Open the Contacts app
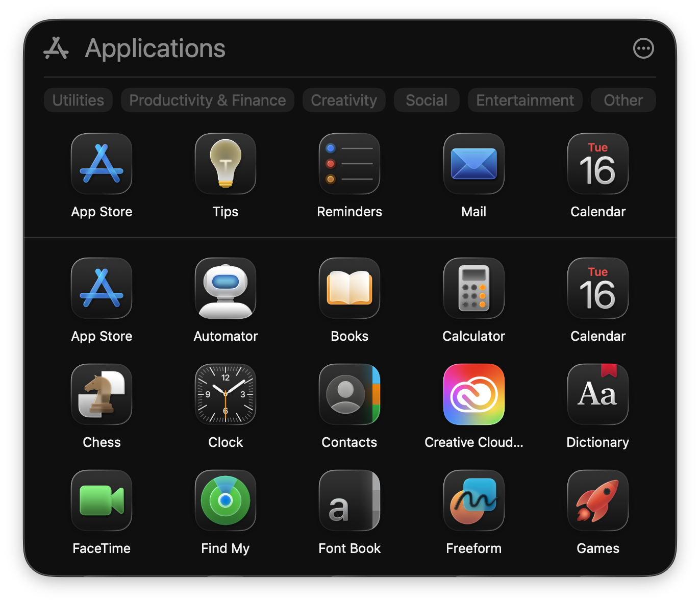The height and width of the screenshot is (604, 700). [349, 394]
